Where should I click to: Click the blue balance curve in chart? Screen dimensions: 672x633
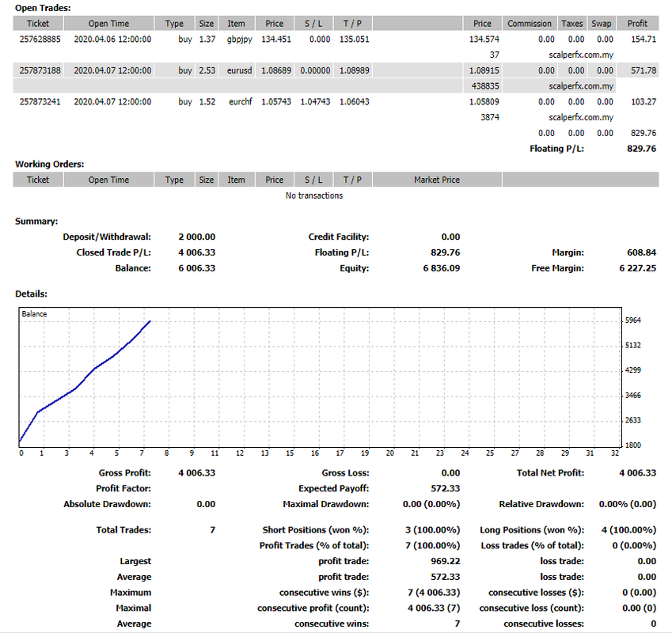(x=95, y=367)
